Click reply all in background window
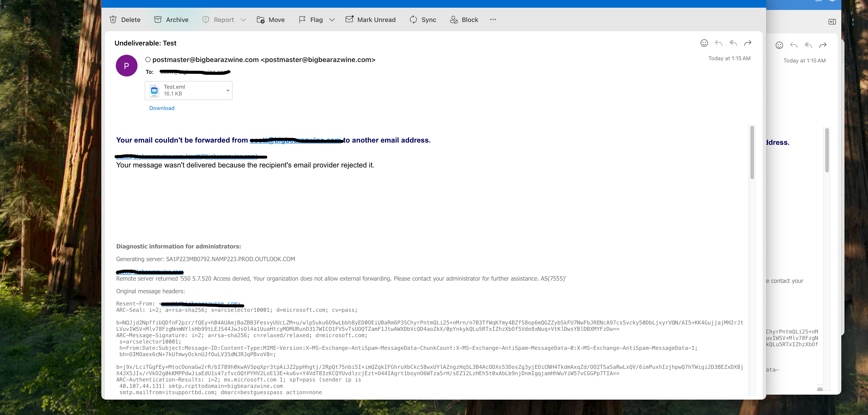The height and width of the screenshot is (415, 868). click(x=808, y=45)
